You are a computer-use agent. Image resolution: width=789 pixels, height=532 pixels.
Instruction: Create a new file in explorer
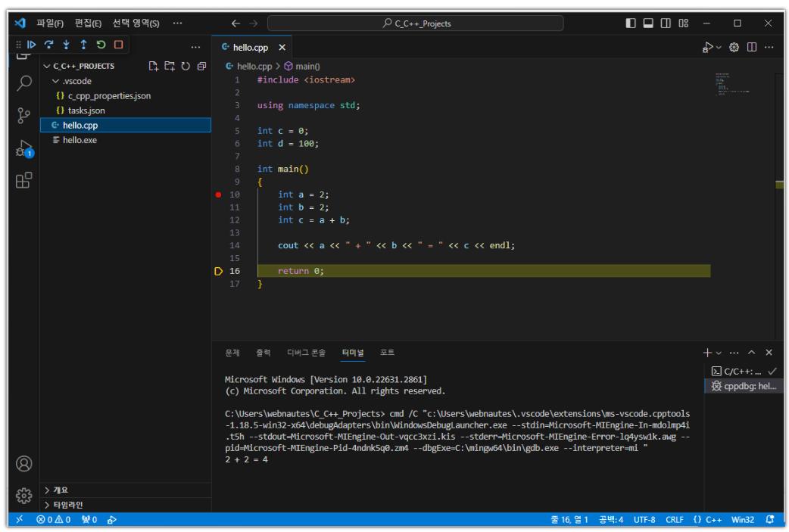tap(154, 66)
